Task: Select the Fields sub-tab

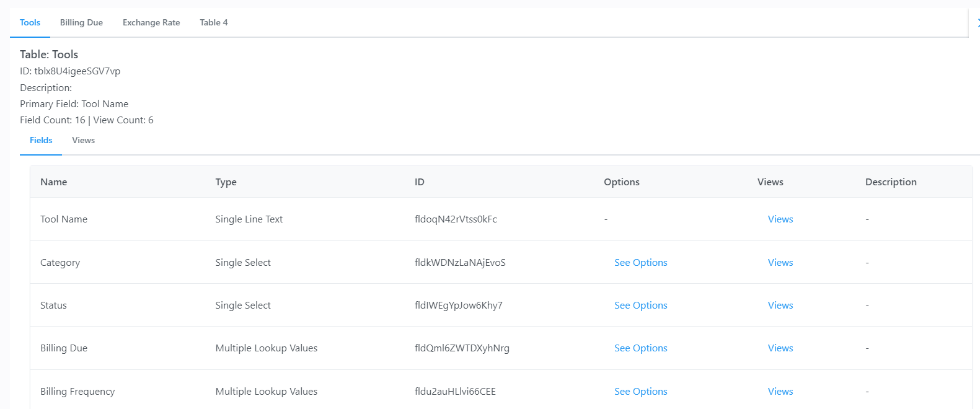Action: click(x=41, y=141)
